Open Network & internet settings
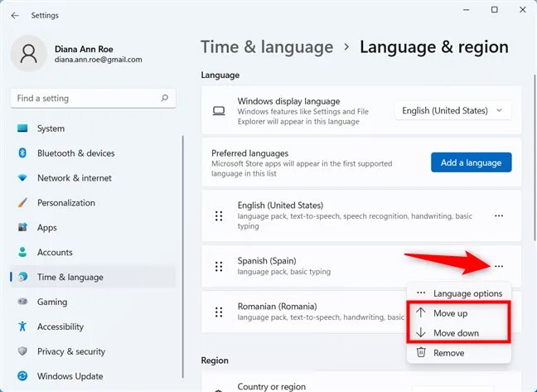Image resolution: width=537 pixels, height=392 pixels. point(93,178)
